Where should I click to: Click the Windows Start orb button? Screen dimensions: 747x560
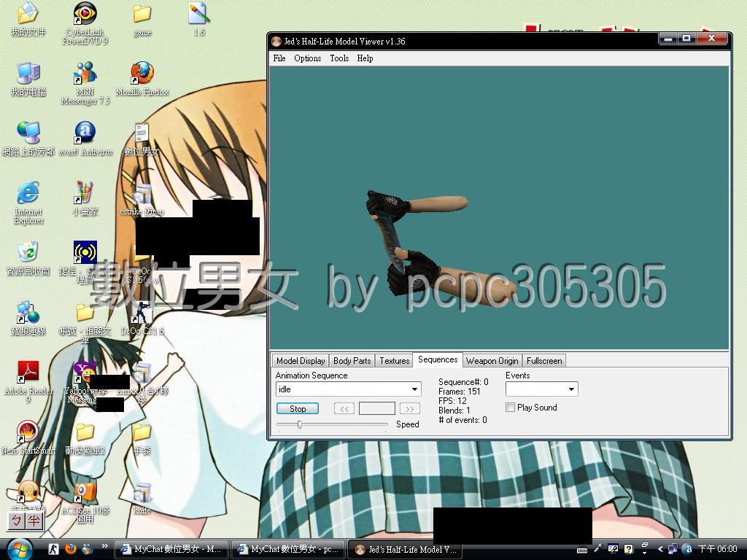[x=19, y=549]
